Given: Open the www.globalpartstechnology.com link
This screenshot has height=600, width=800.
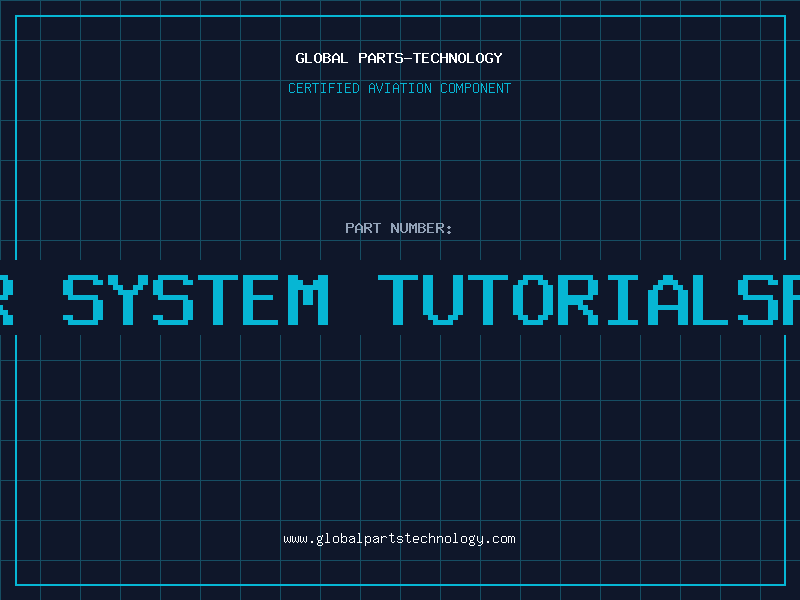Looking at the screenshot, I should [x=399, y=539].
